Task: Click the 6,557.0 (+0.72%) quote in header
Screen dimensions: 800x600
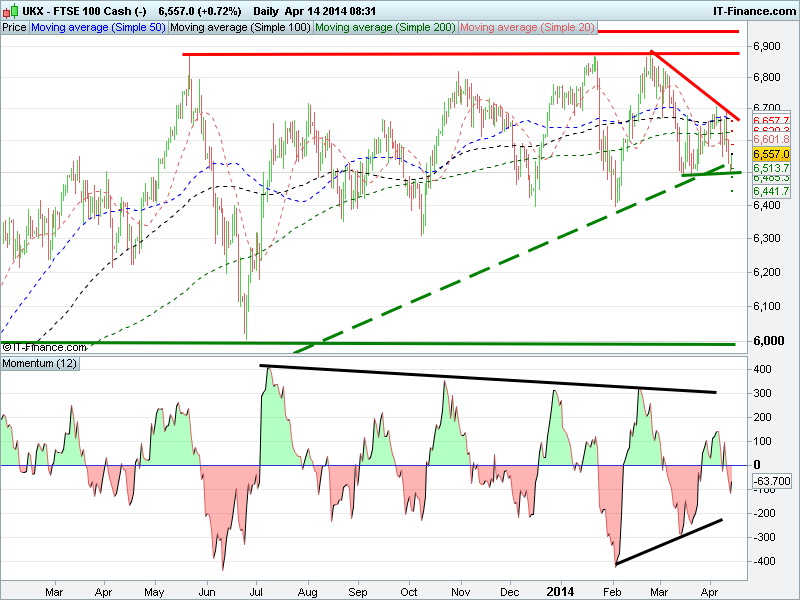Action: (200, 10)
